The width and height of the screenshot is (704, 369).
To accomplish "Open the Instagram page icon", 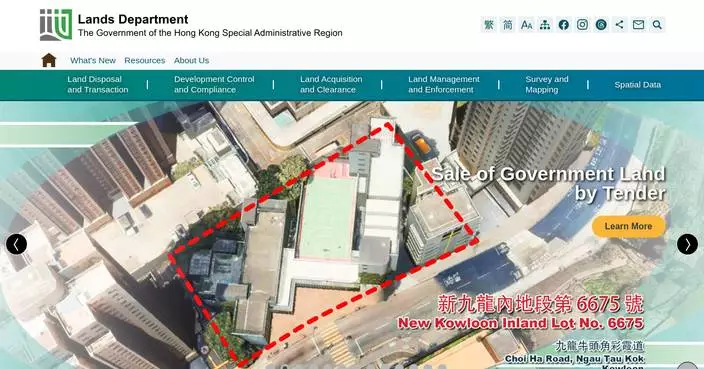I will point(582,25).
